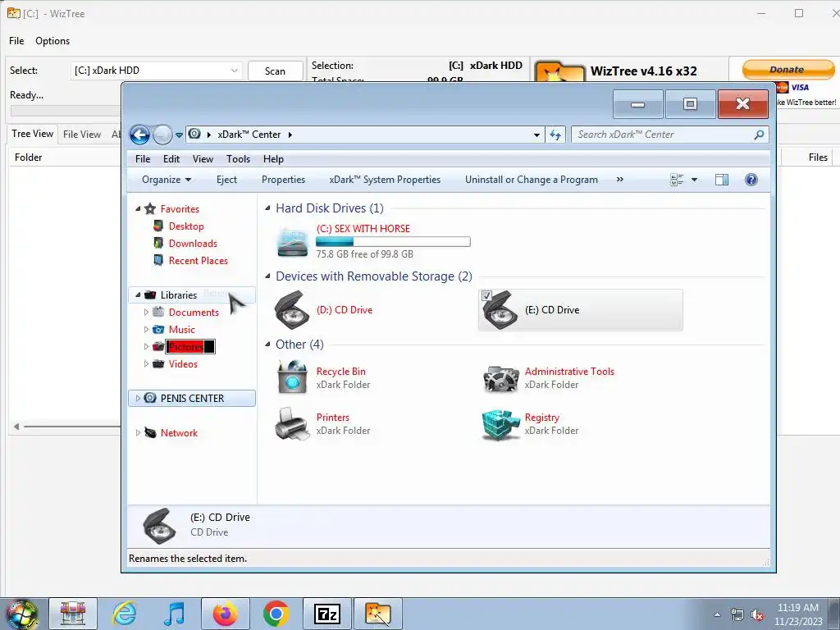
Task: Open the Registry cubes icon
Action: [501, 425]
